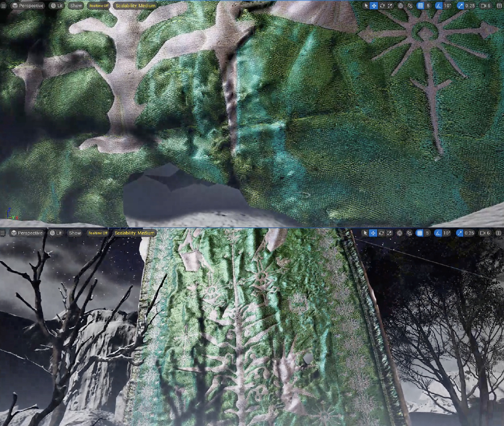The image size is (504, 426).
Task: Open the 10° rotation snap dropdown, bottom viewport
Action: (x=446, y=233)
